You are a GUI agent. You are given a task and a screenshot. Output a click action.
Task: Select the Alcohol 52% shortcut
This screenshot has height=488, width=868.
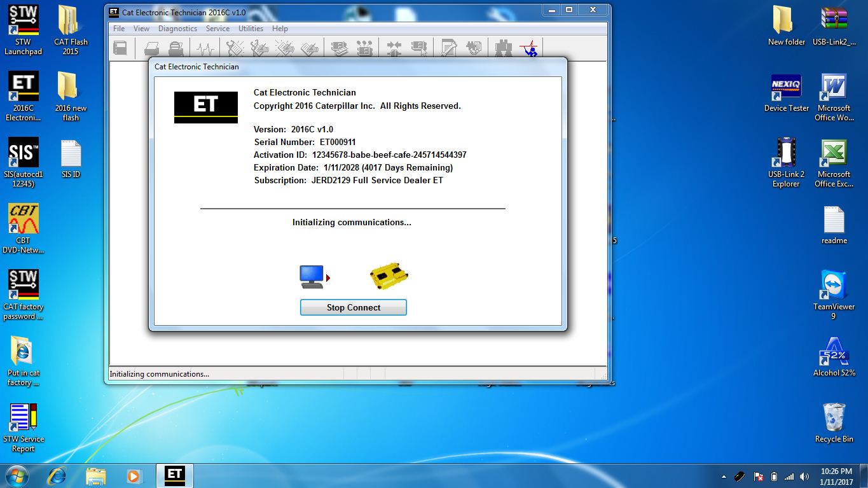pos(834,357)
